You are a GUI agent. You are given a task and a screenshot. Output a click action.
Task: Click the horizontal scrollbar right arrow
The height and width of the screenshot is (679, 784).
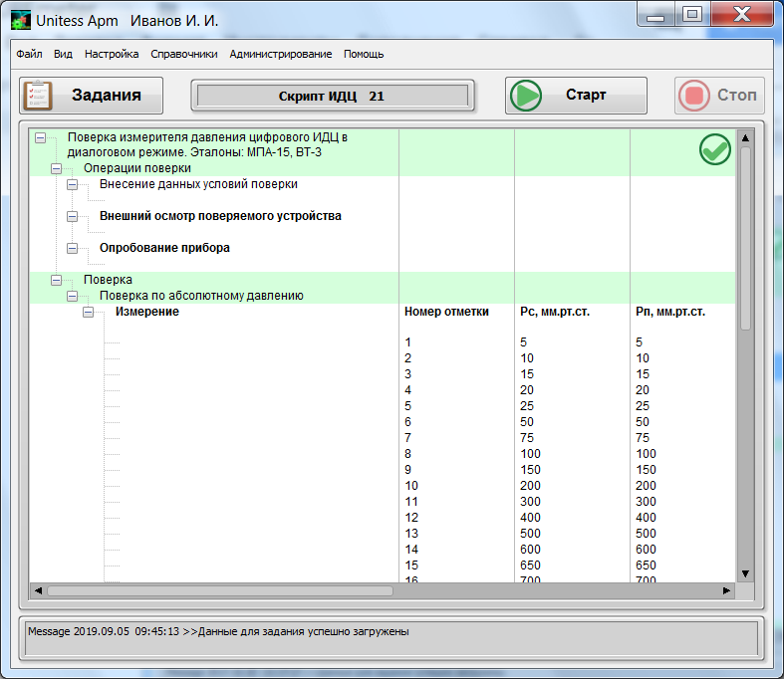(726, 590)
